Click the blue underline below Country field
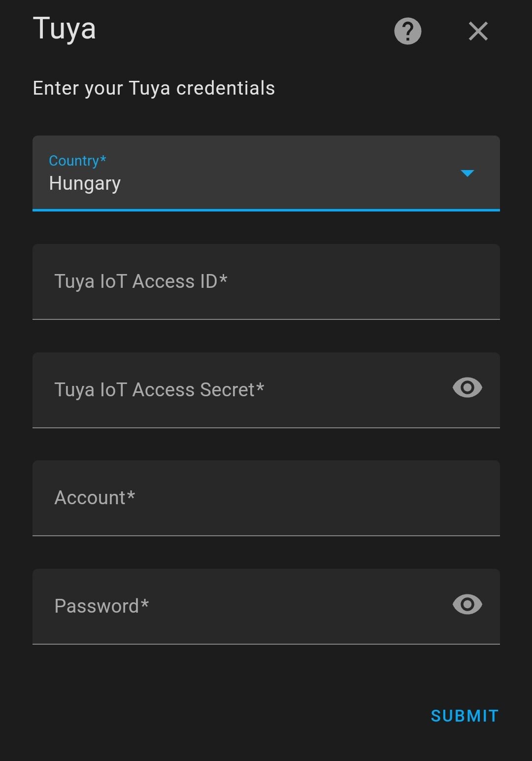532x761 pixels. (x=266, y=210)
